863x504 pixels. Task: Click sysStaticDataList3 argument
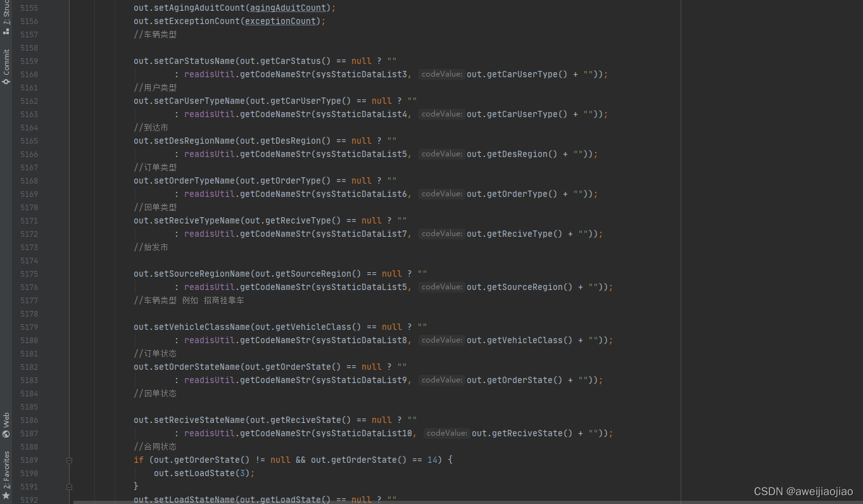pyautogui.click(x=362, y=75)
